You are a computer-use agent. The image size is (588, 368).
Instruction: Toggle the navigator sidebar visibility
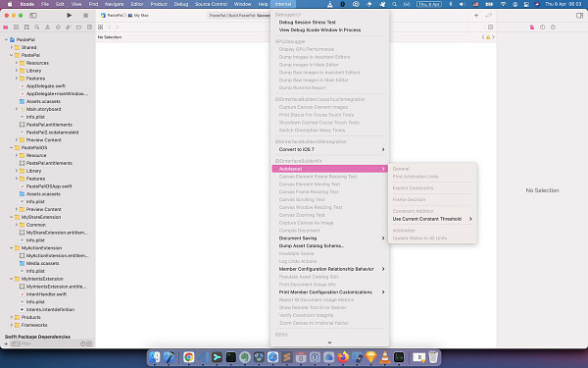tap(33, 16)
